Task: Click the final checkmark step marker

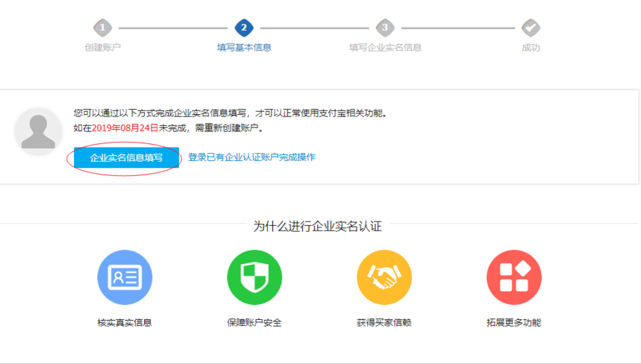Action: [x=531, y=28]
